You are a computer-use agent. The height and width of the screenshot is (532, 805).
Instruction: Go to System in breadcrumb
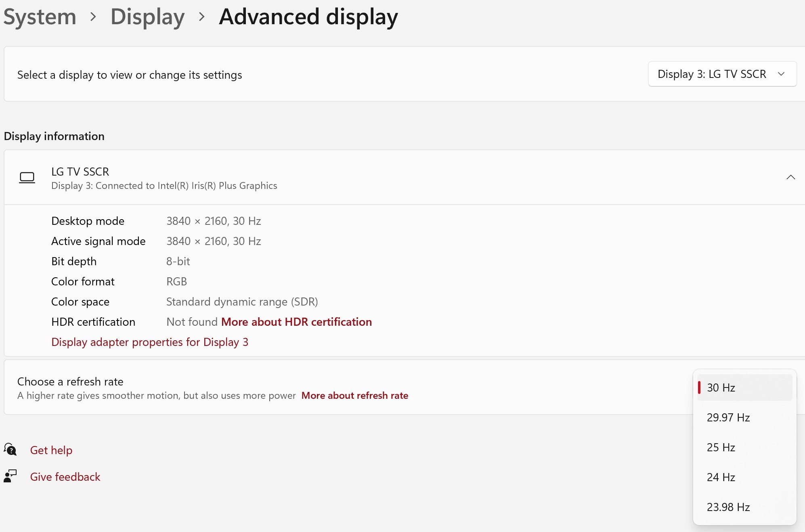tap(40, 17)
